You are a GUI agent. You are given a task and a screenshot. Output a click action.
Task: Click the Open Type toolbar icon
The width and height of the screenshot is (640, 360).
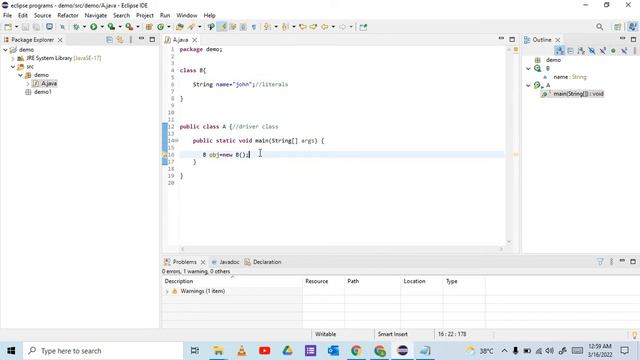[x=180, y=27]
